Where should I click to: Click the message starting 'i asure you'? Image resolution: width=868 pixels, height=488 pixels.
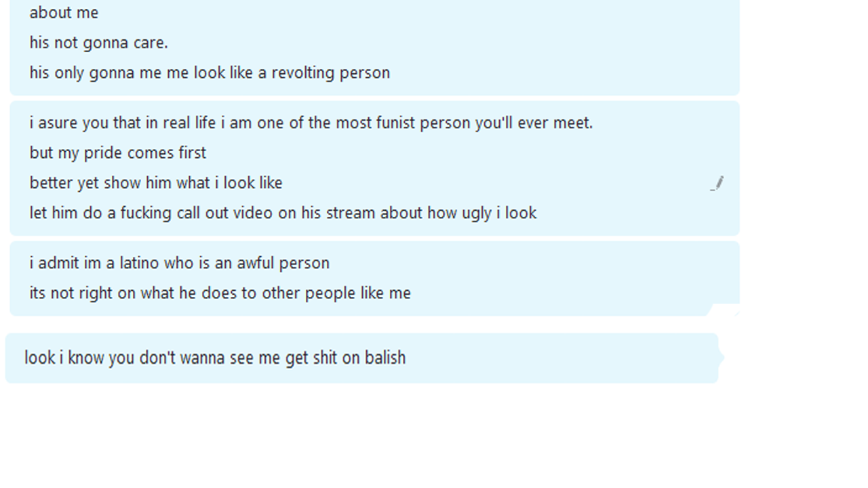pyautogui.click(x=311, y=123)
